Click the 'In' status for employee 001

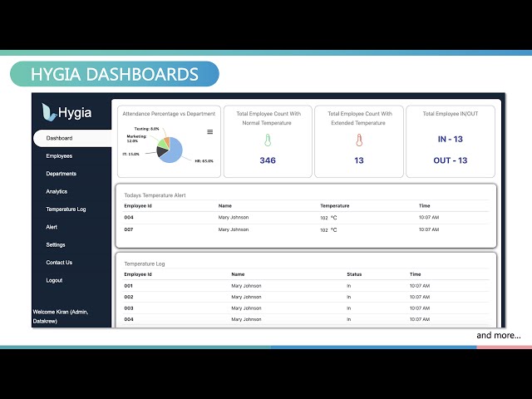pos(349,286)
